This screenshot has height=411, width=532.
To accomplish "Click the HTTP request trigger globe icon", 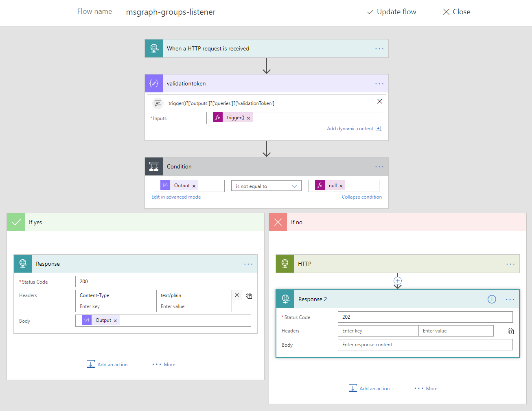I will tap(154, 48).
